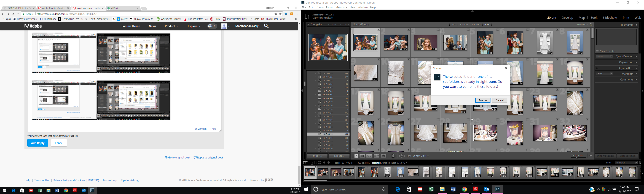
Task: Open the filmstrip grid shortcut icon
Action: pos(320,163)
